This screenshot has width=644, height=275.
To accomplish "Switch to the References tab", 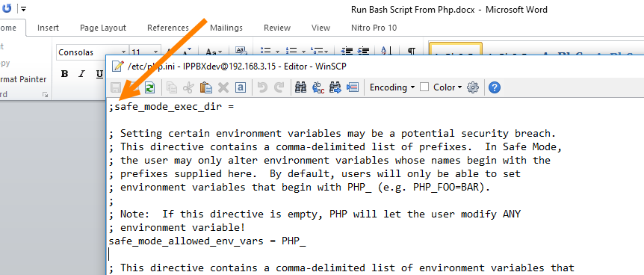I will pos(168,28).
